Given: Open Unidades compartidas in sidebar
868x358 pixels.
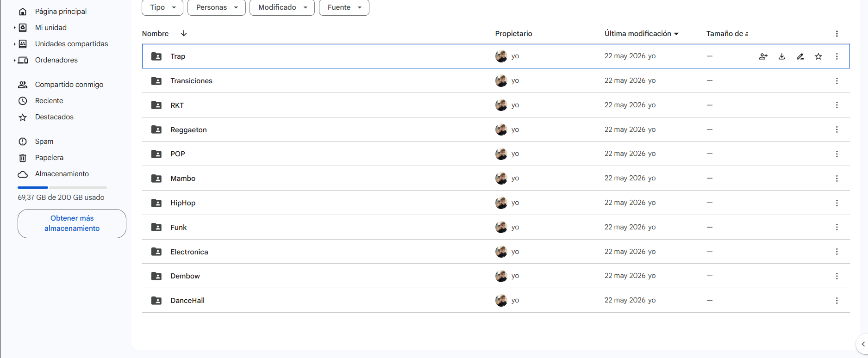Looking at the screenshot, I should point(71,44).
